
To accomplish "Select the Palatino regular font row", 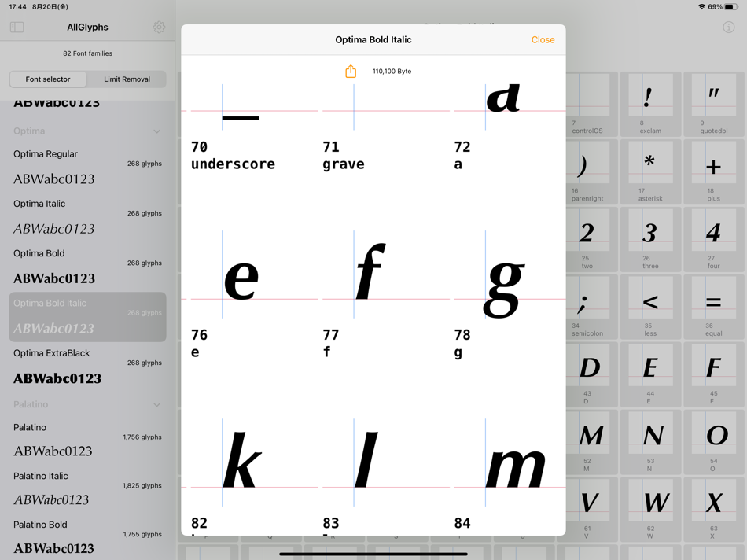I will click(x=87, y=440).
